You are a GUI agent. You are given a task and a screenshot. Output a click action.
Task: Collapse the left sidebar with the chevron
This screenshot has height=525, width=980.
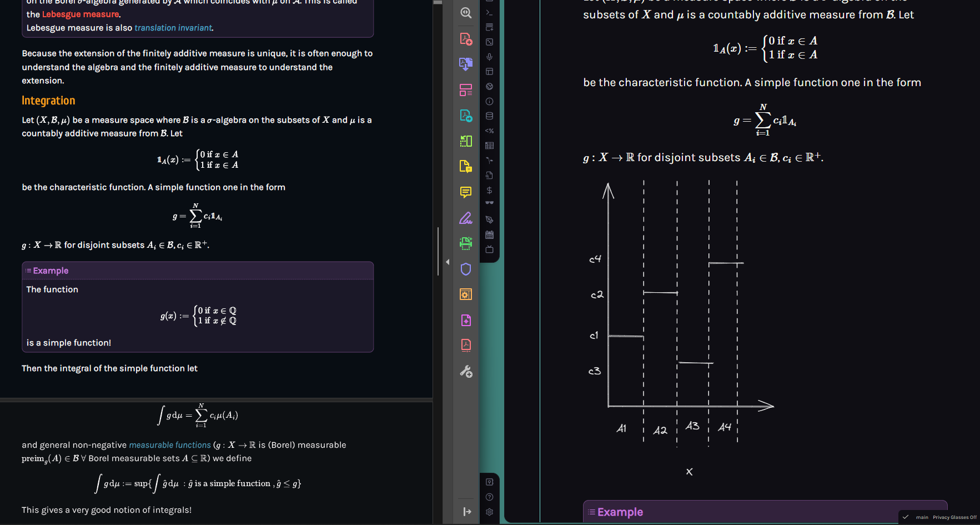coord(448,262)
